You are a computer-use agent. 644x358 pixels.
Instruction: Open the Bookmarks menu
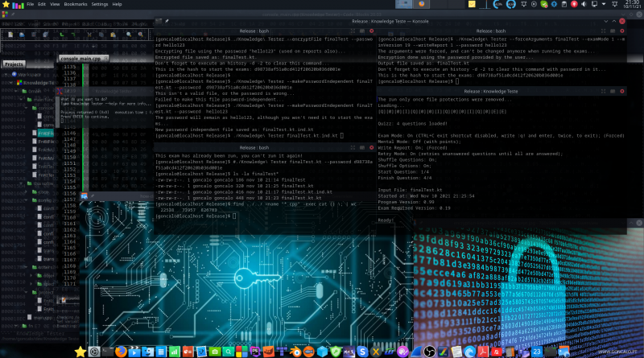click(76, 4)
